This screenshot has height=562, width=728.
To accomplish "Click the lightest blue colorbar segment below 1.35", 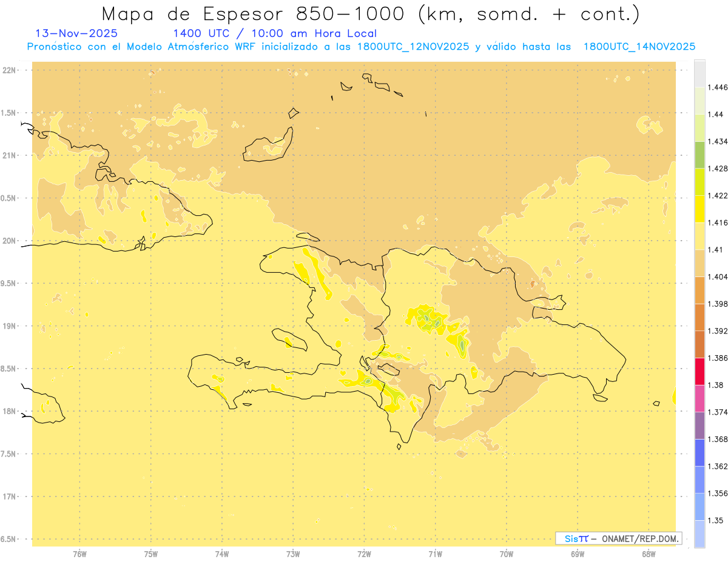I will click(699, 534).
